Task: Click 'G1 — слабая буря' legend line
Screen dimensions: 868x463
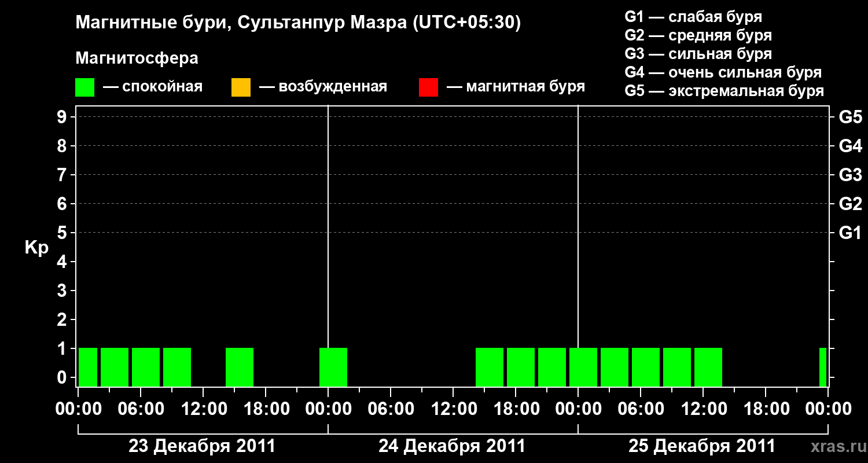Action: (x=693, y=17)
